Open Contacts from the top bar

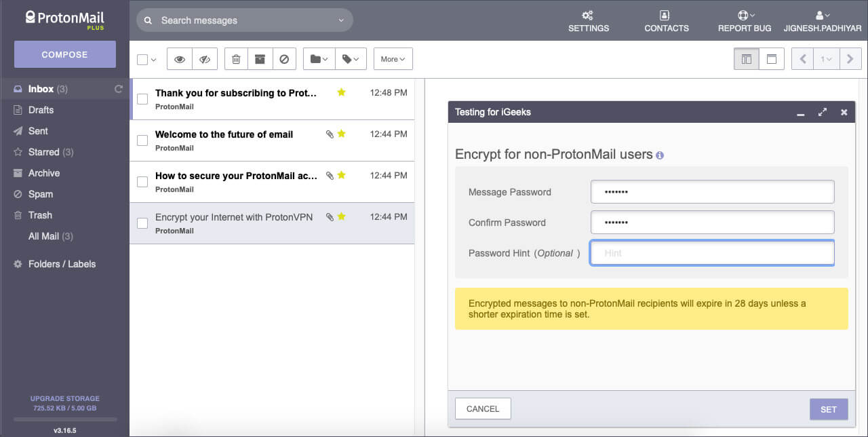[x=666, y=21]
